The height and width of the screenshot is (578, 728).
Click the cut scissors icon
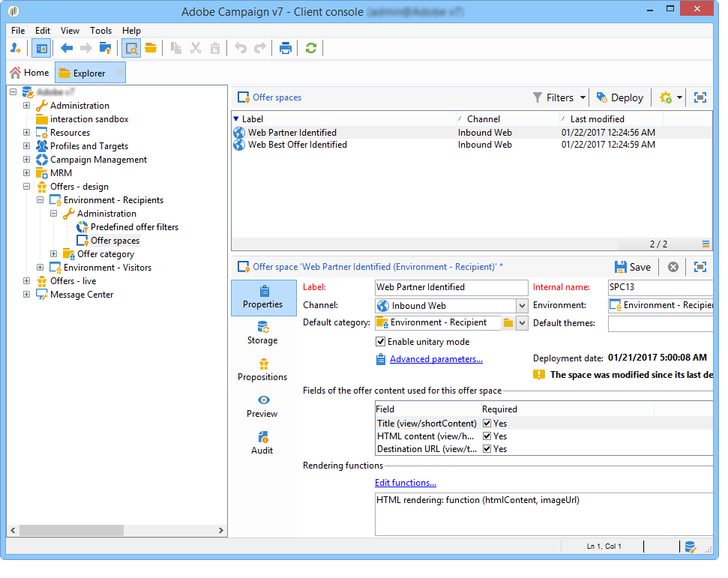pos(196,48)
